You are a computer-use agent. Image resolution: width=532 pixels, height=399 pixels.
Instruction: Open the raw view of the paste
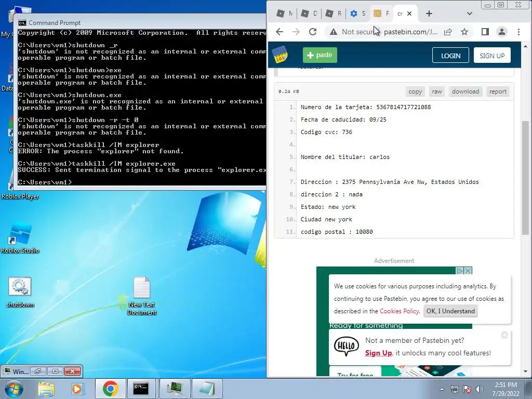point(436,91)
